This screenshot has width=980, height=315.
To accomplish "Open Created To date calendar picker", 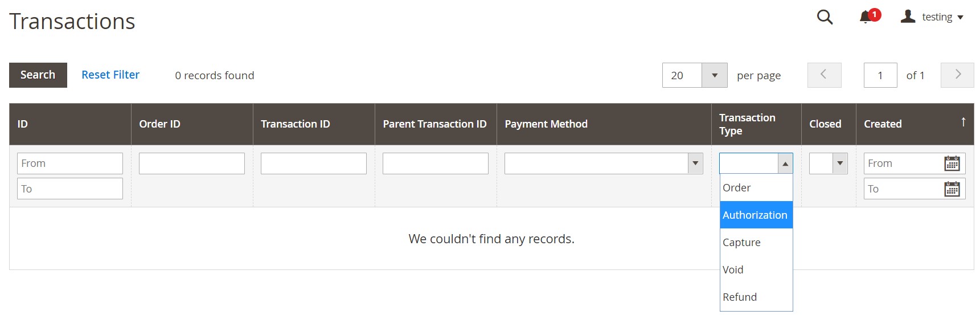I will 952,189.
